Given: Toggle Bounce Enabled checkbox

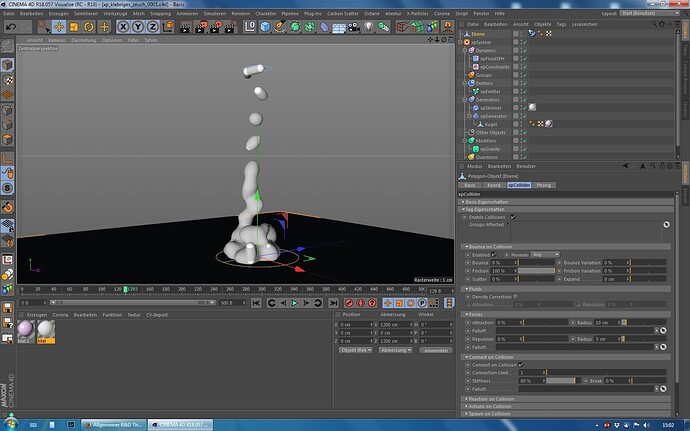Looking at the screenshot, I should coord(493,254).
